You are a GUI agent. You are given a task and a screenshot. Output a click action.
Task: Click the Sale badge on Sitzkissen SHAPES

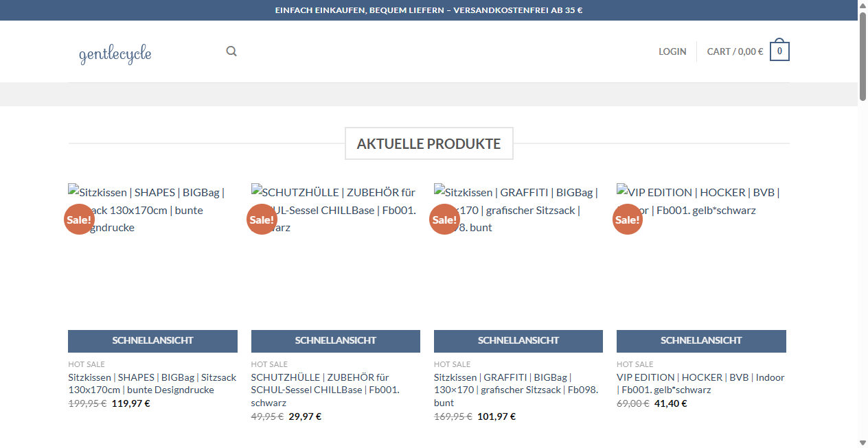click(x=78, y=219)
